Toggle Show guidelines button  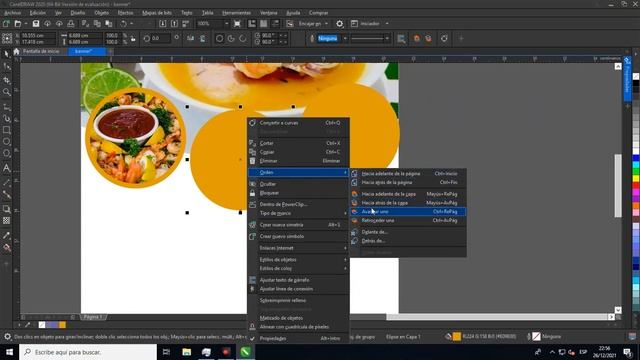pos(276,24)
